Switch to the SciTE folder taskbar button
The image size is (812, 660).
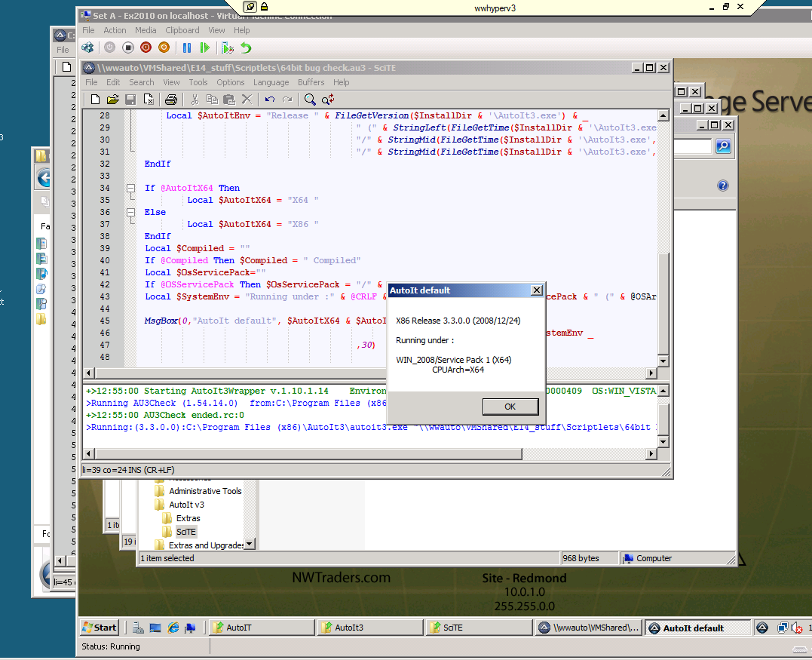tap(480, 628)
